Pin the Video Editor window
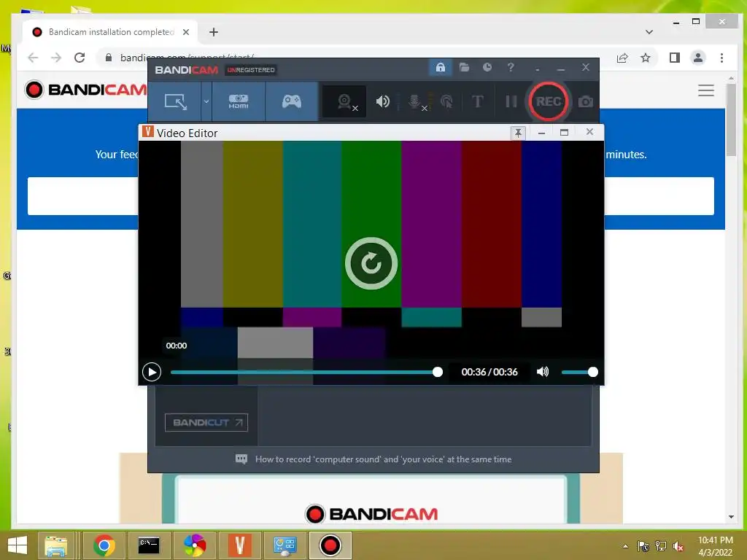 [x=518, y=133]
